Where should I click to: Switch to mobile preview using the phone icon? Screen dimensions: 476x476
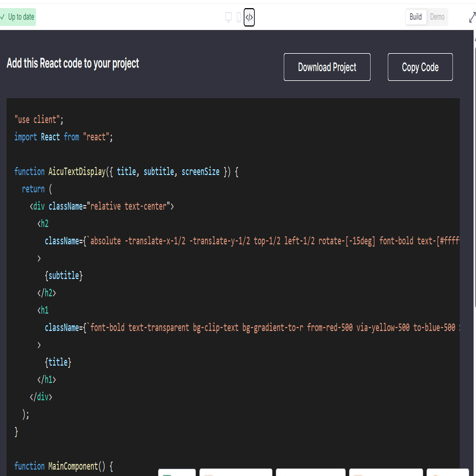(x=239, y=17)
